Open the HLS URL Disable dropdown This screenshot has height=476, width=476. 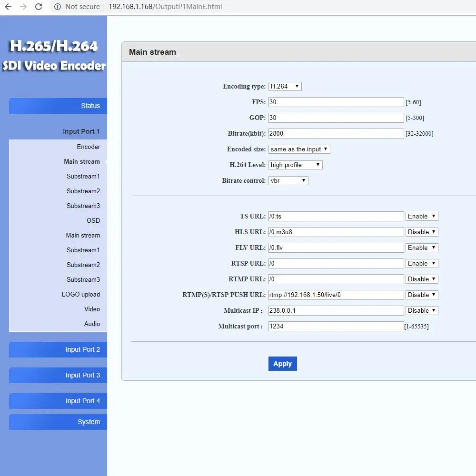coord(422,232)
